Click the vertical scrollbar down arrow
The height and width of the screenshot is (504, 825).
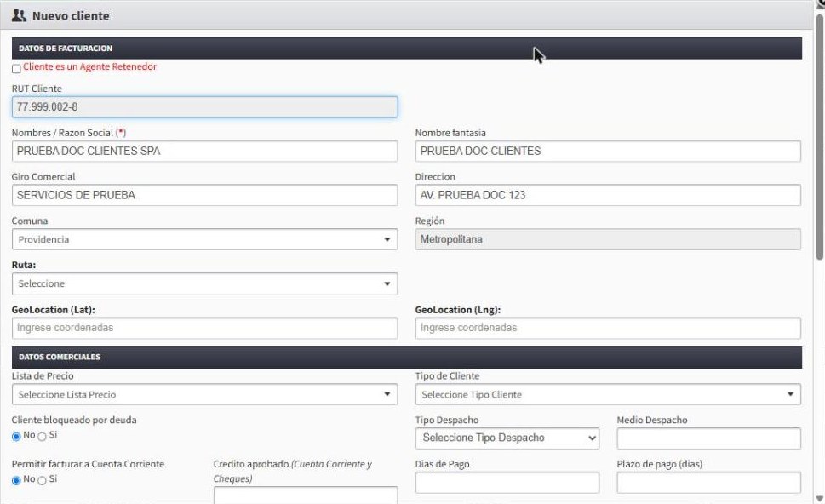tap(819, 498)
